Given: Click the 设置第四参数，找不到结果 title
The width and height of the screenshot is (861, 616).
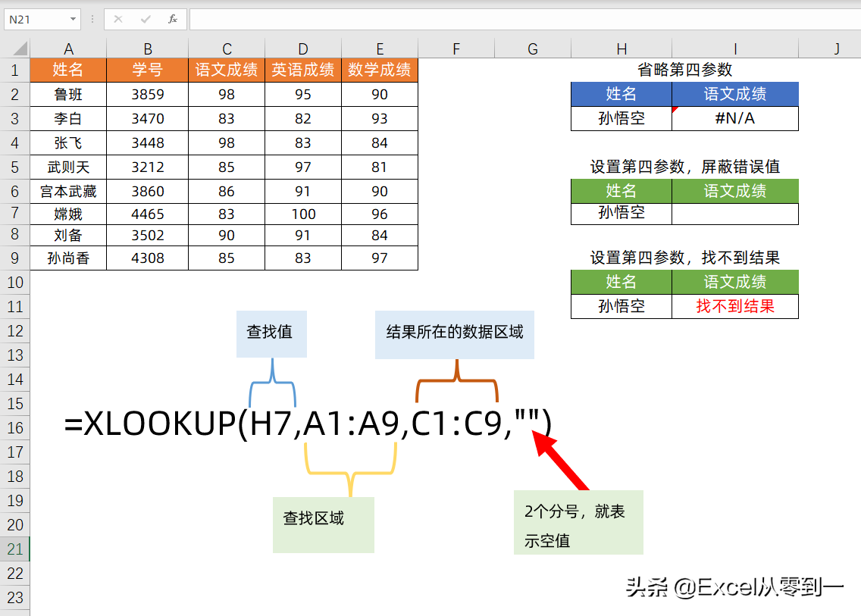Looking at the screenshot, I should [684, 258].
